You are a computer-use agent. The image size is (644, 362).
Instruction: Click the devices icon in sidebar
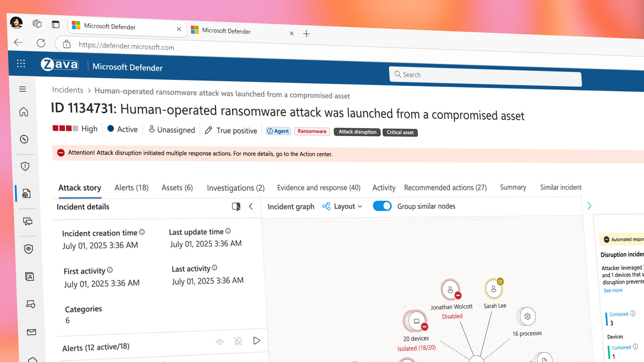28,221
